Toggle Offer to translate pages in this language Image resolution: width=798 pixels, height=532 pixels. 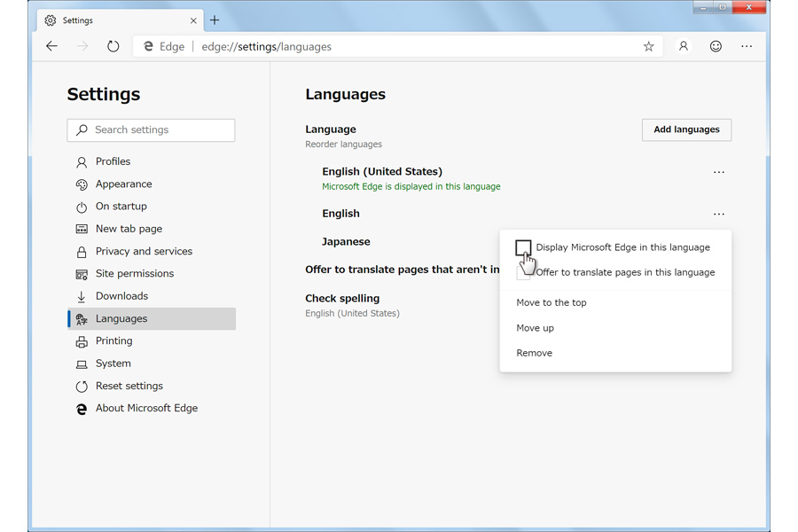(x=523, y=273)
